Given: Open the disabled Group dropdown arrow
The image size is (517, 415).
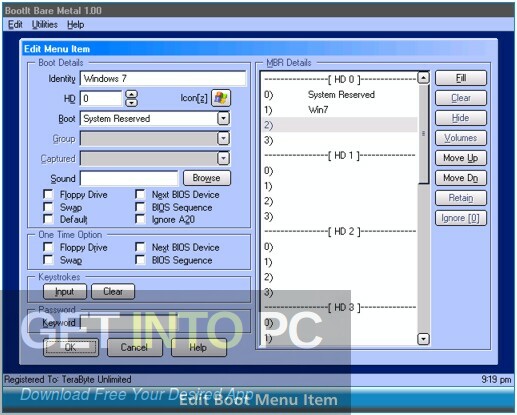Looking at the screenshot, I should 223,138.
